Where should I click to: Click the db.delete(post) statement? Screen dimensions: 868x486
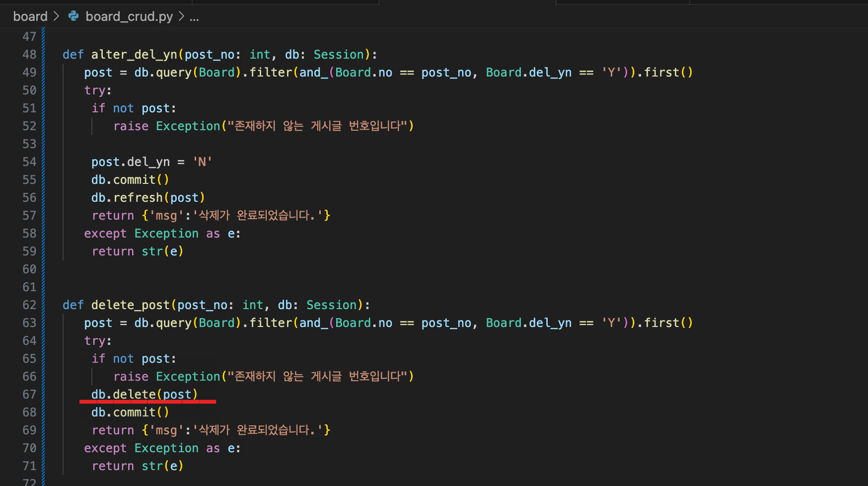(x=145, y=395)
